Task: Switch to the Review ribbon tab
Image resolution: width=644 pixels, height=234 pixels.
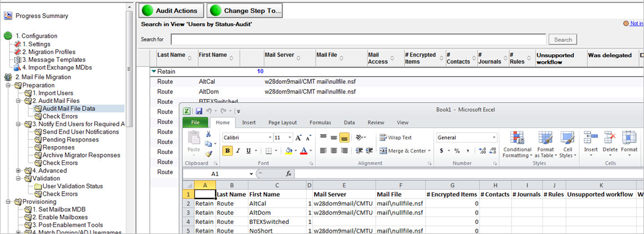Action: [376, 122]
